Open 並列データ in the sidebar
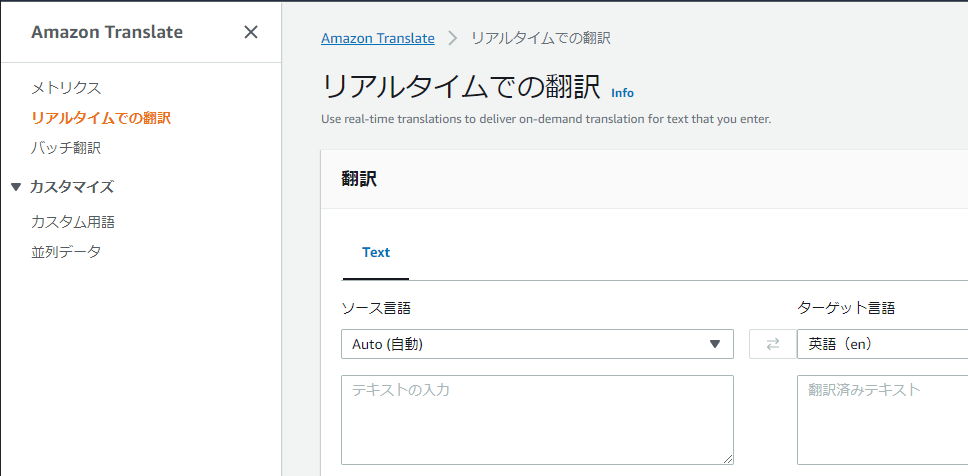Viewport: 968px width, 476px height. pos(66,252)
